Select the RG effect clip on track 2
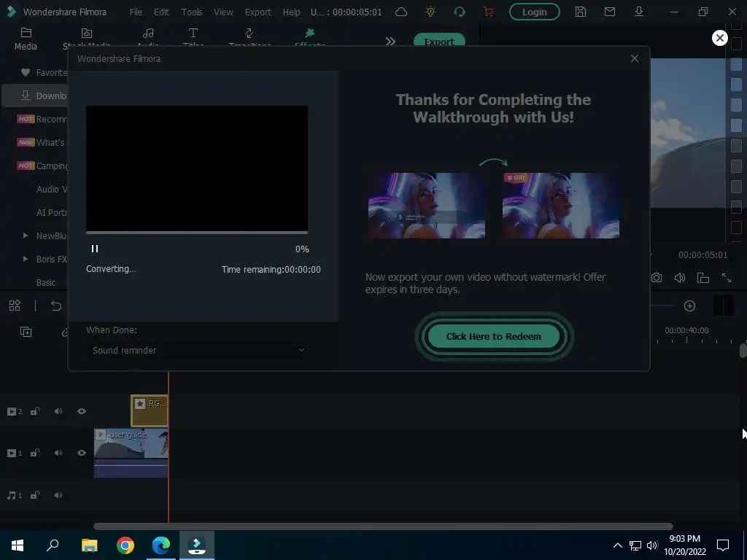This screenshot has width=747, height=560. [149, 411]
